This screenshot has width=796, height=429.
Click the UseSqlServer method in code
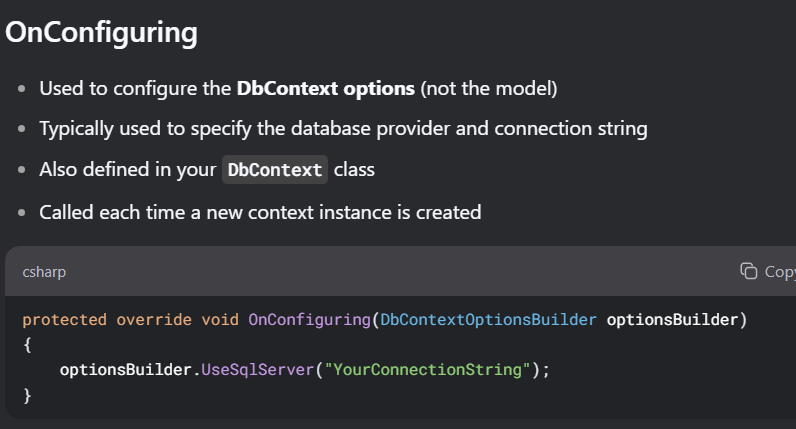258,370
